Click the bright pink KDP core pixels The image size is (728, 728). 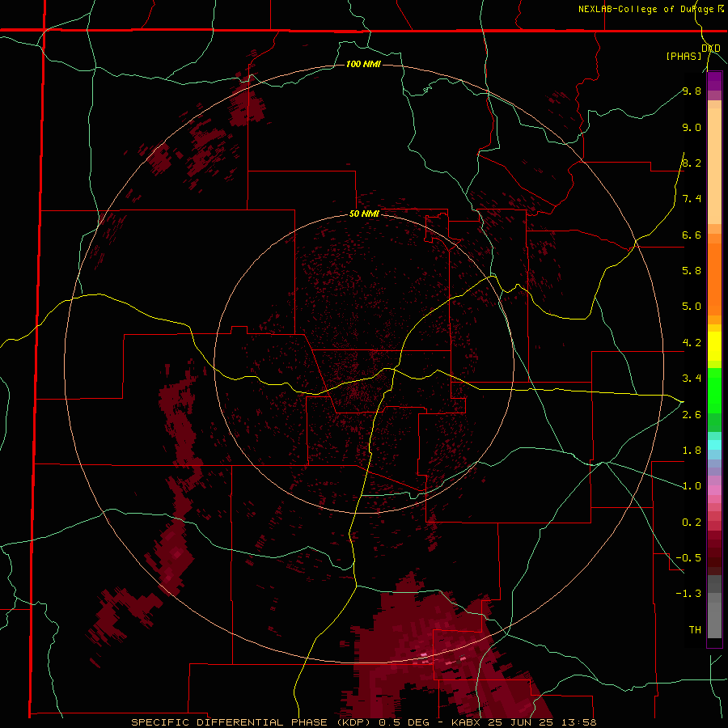coord(424,654)
